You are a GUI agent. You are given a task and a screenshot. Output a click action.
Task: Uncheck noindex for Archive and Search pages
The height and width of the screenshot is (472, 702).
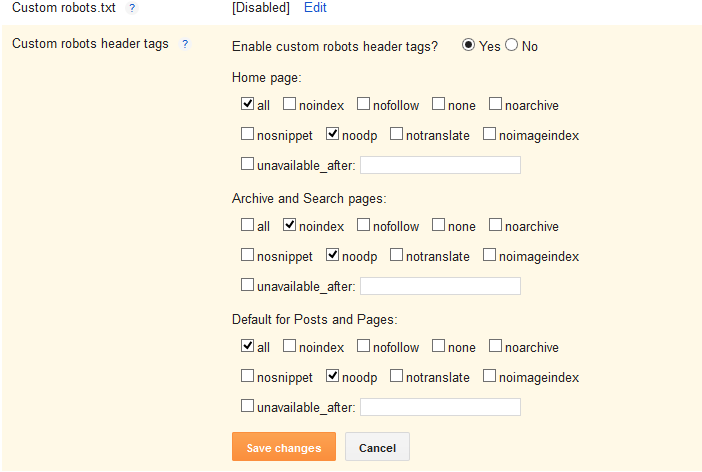pos(289,225)
